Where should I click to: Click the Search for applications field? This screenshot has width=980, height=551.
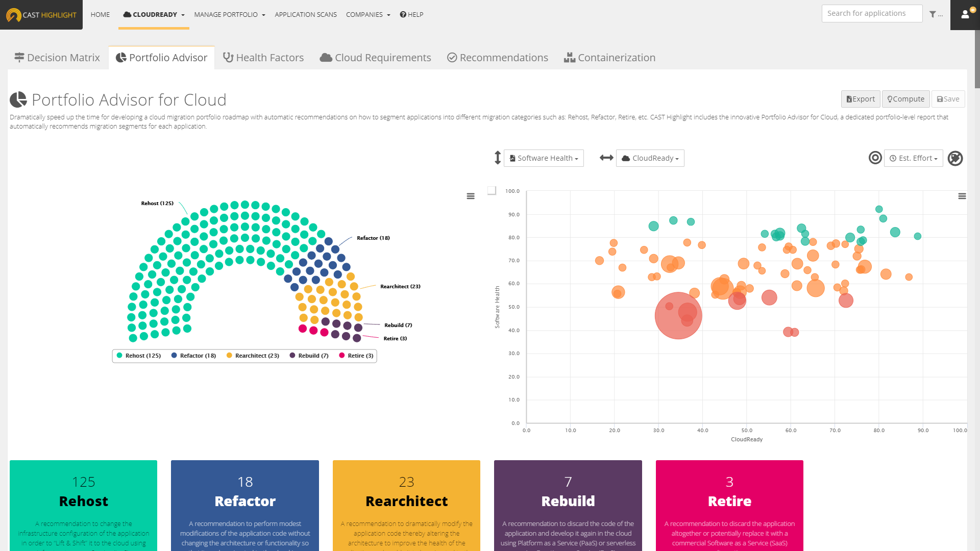872,14
